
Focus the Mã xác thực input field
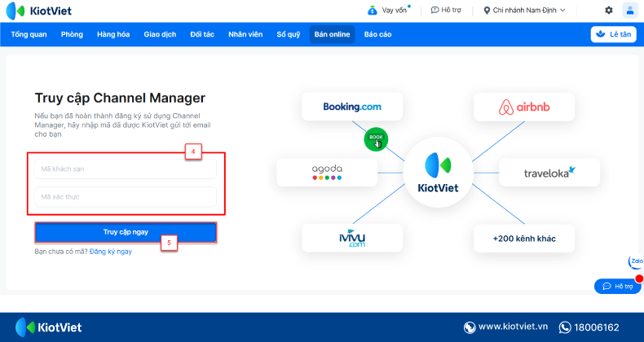pos(126,197)
